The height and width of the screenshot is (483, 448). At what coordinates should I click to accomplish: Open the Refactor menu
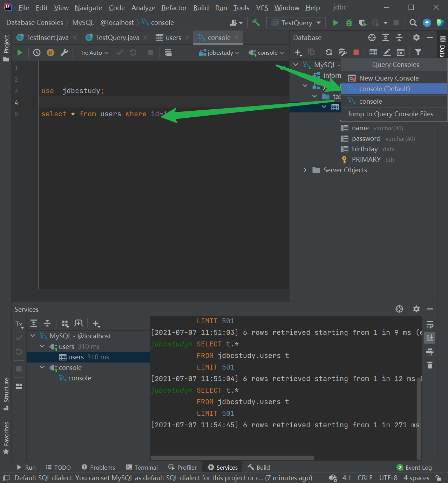pyautogui.click(x=174, y=8)
